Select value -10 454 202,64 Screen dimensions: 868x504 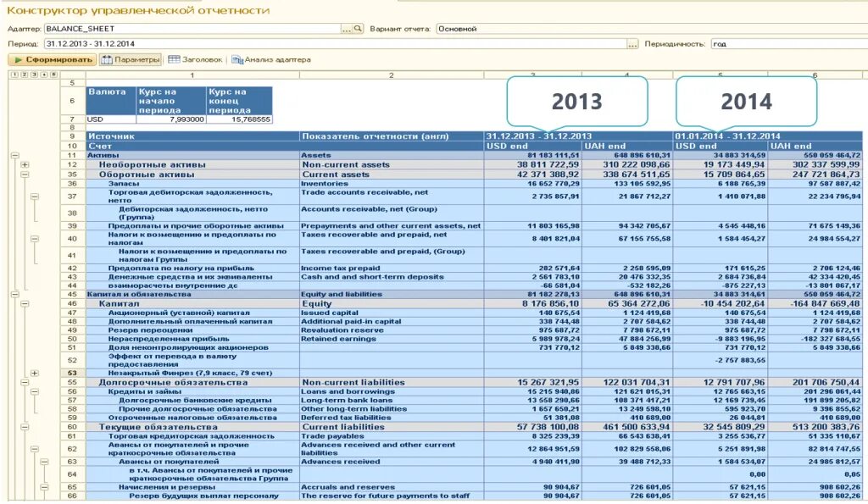[x=721, y=304]
